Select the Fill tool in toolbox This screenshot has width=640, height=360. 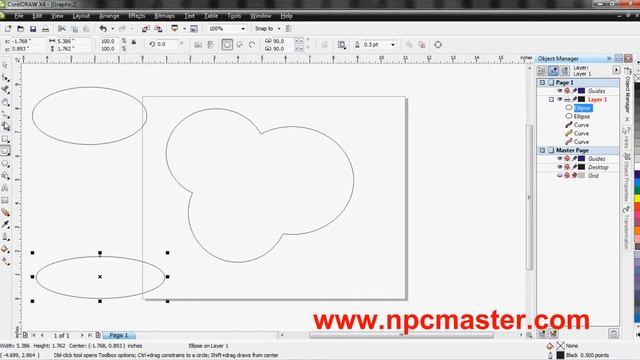pos(5,249)
